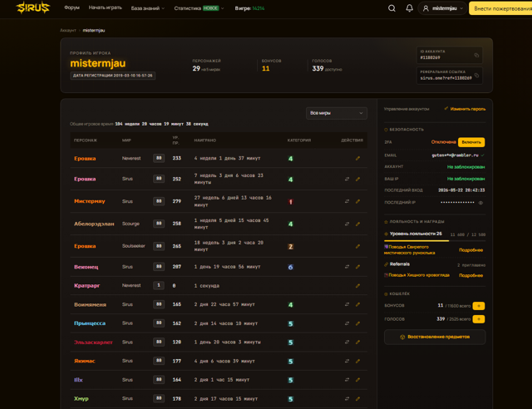Image resolution: width=532 pixels, height=409 pixels.
Task: Copy the account ID #1188269
Action: [476, 55]
